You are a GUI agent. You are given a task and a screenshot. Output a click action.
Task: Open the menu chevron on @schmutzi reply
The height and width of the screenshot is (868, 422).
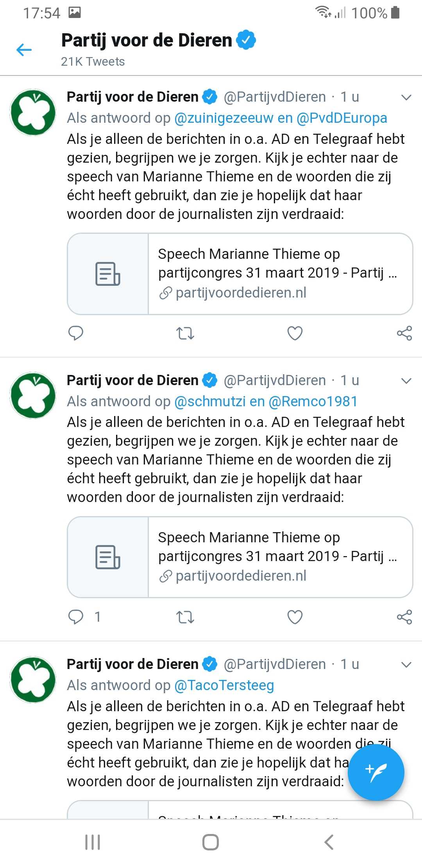pos(406,381)
